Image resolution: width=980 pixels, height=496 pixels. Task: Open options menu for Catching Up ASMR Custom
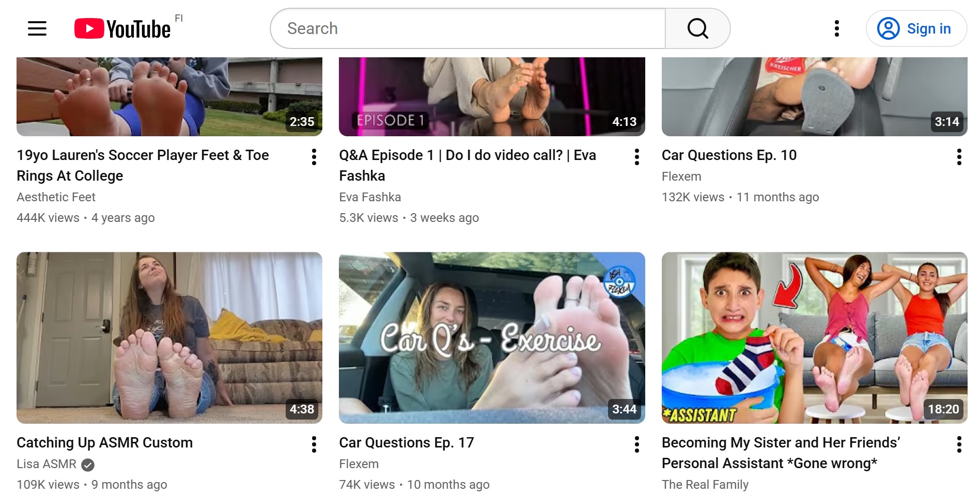click(x=314, y=444)
